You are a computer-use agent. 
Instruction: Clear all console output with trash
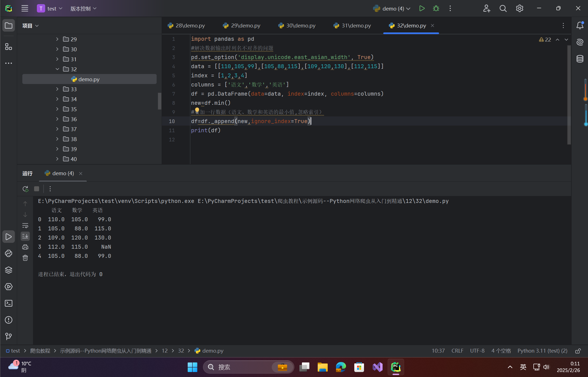point(25,258)
